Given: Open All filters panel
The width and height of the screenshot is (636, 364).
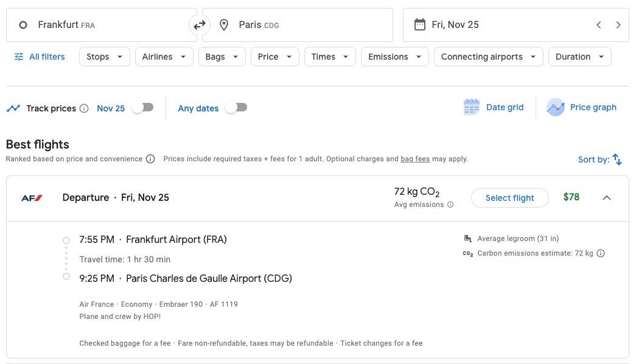Looking at the screenshot, I should click(39, 57).
